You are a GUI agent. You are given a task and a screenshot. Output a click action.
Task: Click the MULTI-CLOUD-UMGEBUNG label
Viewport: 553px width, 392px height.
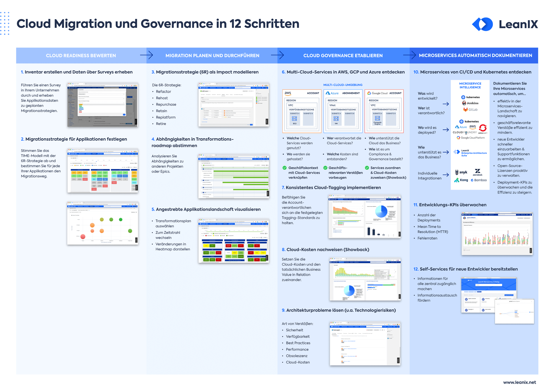pos(343,85)
